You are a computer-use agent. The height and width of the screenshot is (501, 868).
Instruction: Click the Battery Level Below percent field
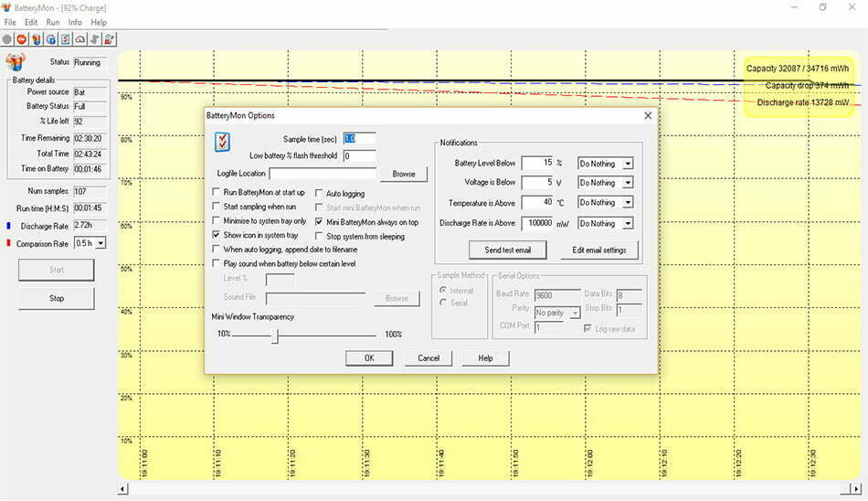coord(537,163)
